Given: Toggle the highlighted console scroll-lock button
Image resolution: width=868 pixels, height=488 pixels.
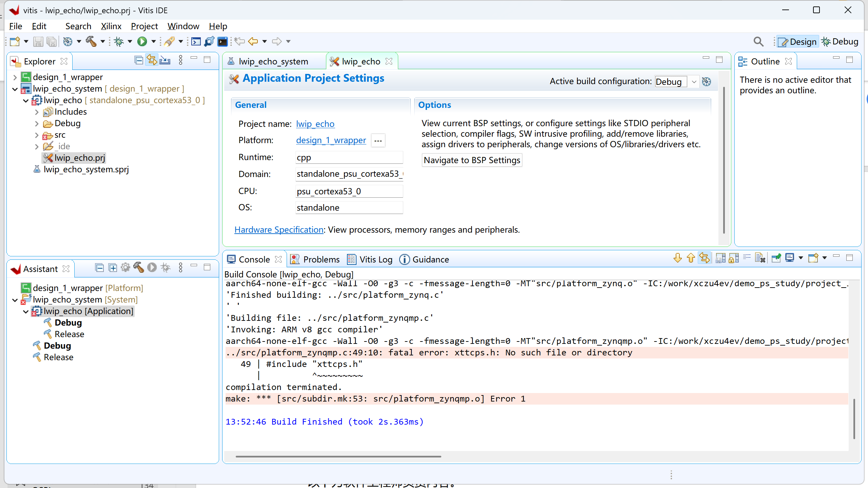Looking at the screenshot, I should (705, 258).
